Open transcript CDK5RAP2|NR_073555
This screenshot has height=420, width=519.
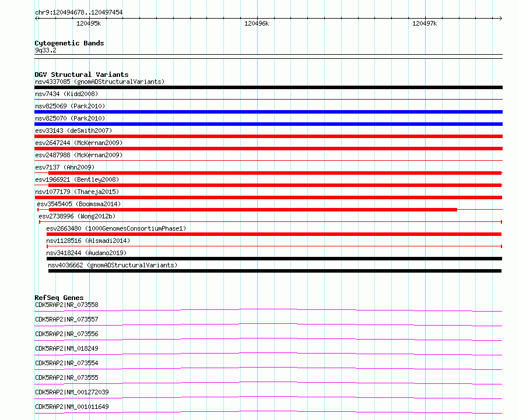coord(66,377)
